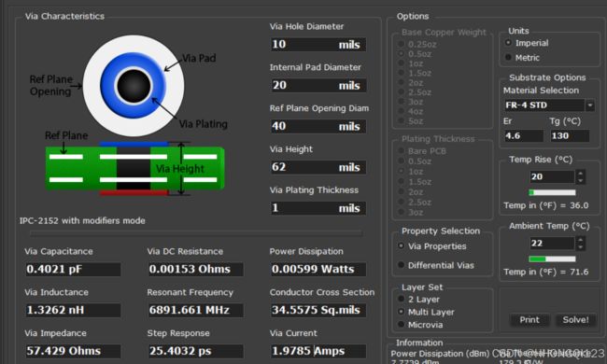Edit the Er value 4.6 field

tap(524, 135)
